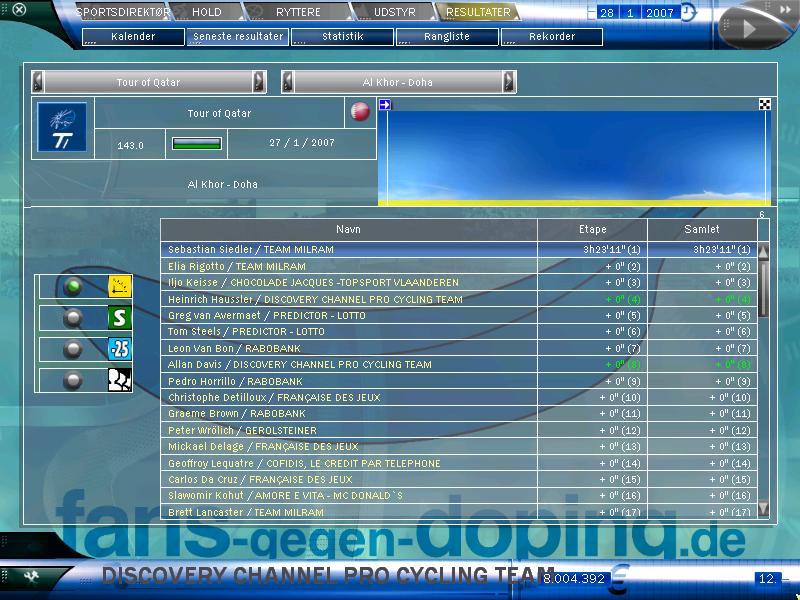This screenshot has height=600, width=800.
Task: Go to previous stage before Al Khor - Doha
Action: pyautogui.click(x=288, y=82)
